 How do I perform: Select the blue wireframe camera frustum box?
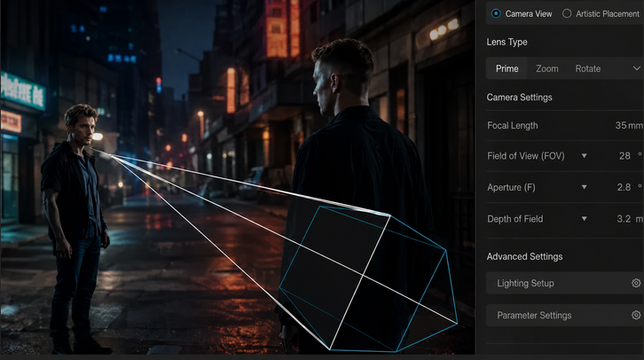(367, 279)
